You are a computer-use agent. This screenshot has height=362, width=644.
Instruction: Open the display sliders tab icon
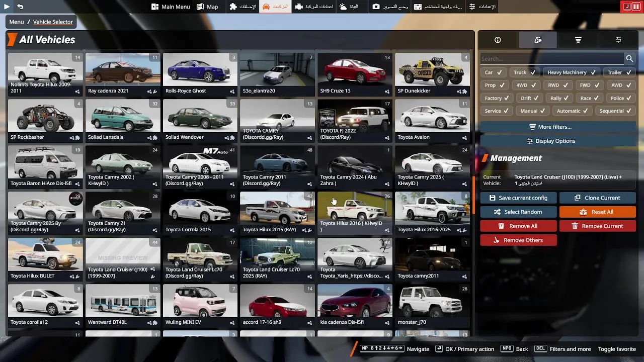click(618, 40)
